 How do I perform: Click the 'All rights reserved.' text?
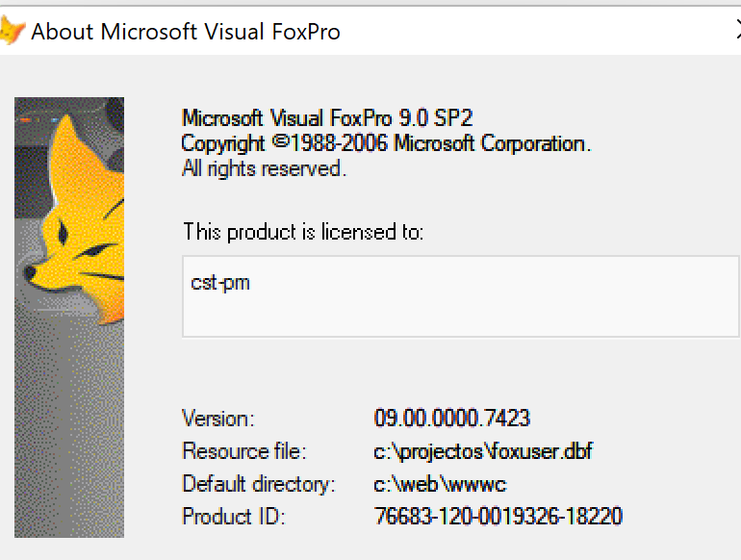pyautogui.click(x=265, y=168)
